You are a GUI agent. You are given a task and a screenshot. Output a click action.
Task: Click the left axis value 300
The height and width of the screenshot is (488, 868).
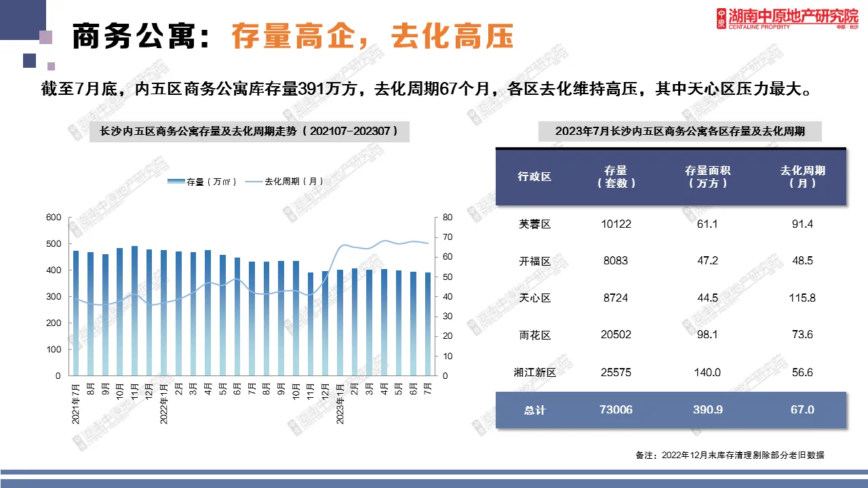click(54, 296)
